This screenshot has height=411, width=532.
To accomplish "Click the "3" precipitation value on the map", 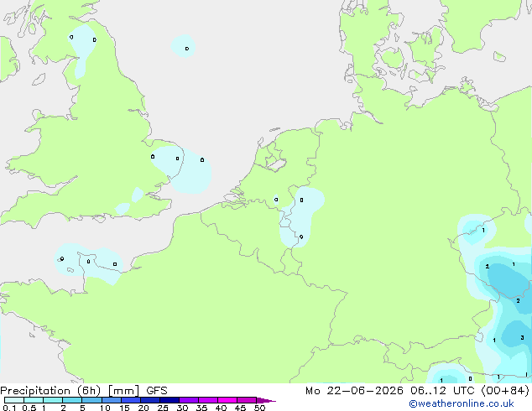I will 522,337.
